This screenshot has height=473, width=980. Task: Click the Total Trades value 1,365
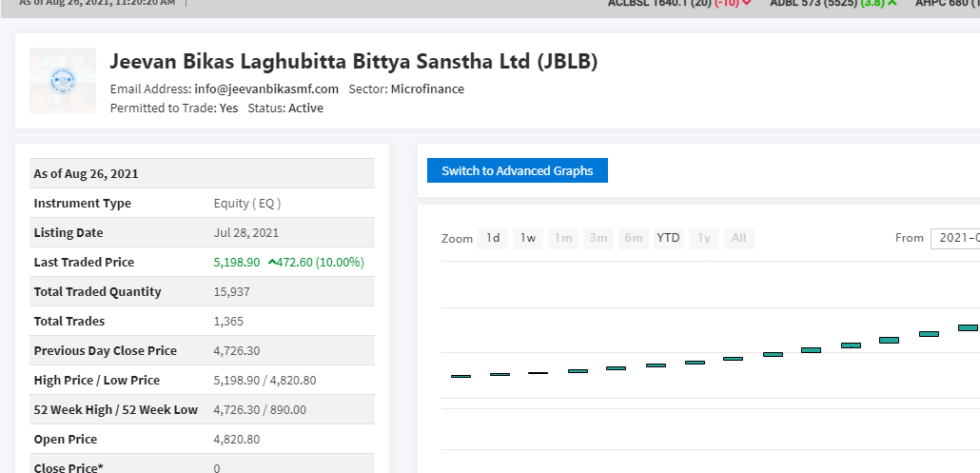[228, 321]
